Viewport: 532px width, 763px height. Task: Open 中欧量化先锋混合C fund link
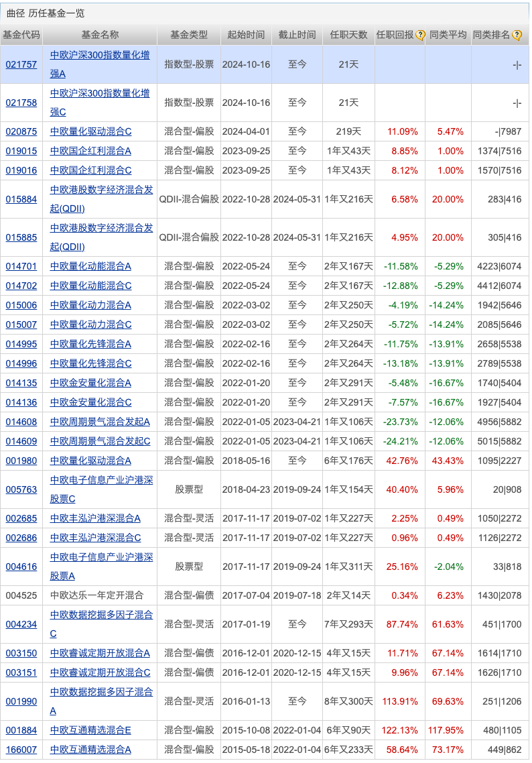(x=90, y=363)
